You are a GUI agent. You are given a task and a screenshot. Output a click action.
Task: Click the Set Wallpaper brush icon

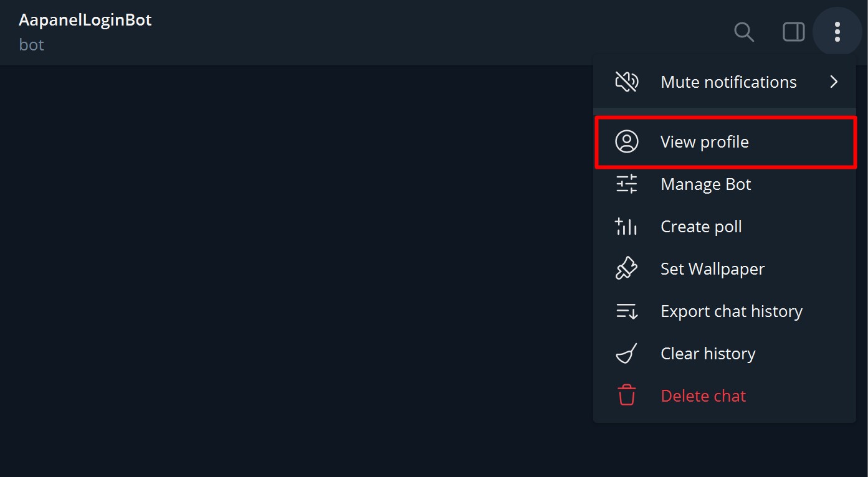point(626,269)
